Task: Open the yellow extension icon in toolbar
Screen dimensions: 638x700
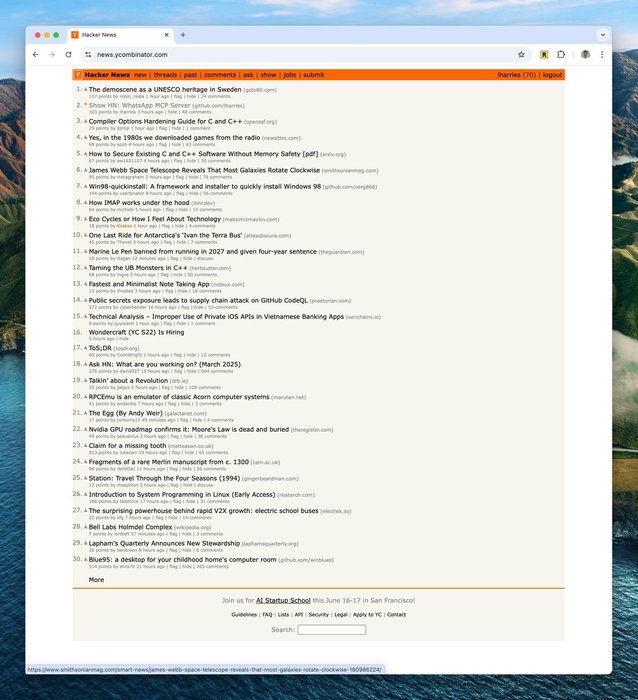Action: click(x=544, y=54)
